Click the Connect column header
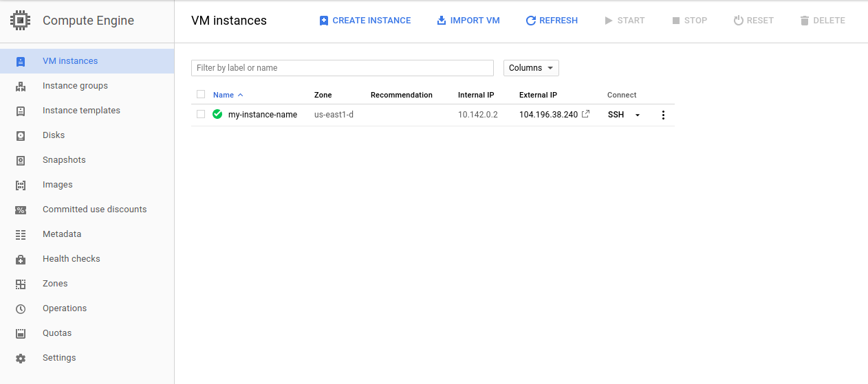Viewport: 868px width, 384px height. (x=622, y=95)
